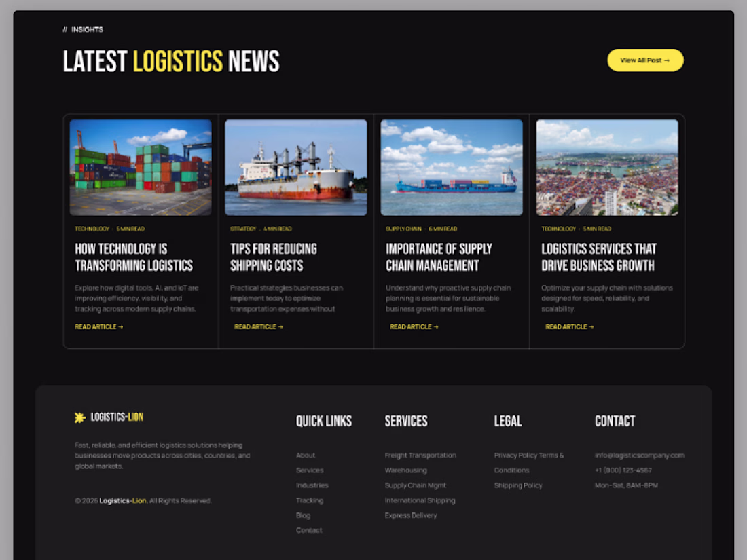Viewport: 747px width, 560px height.
Task: Open Privacy Policy Terms & Conditions link
Action: (529, 462)
